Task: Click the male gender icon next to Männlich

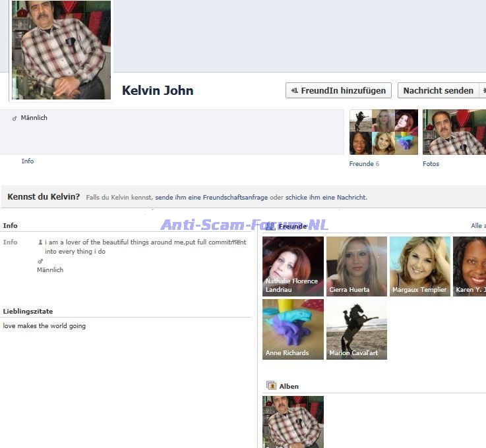Action: (15, 118)
